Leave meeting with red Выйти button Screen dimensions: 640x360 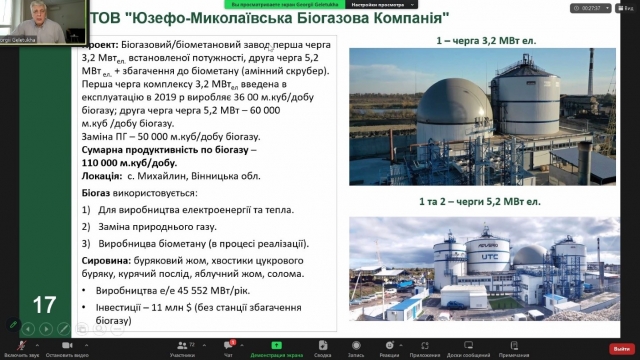tap(622, 349)
